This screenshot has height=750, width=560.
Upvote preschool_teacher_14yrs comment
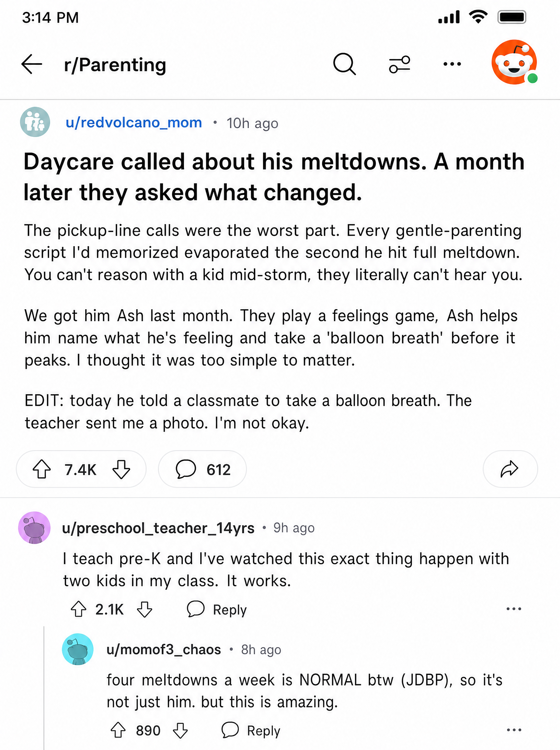pos(78,609)
